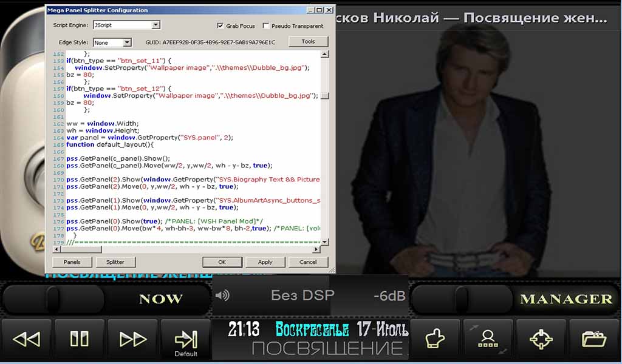The image size is (622, 364).
Task: Open the artist/person icon panel
Action: pos(488,339)
